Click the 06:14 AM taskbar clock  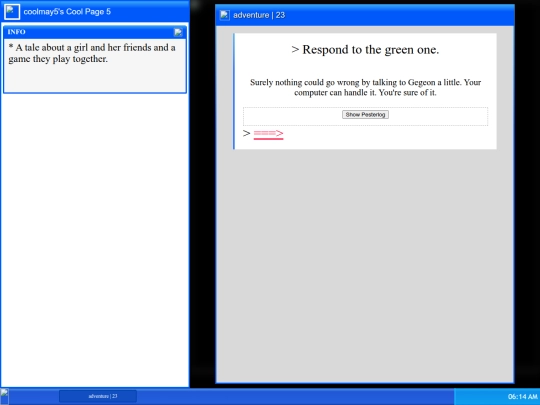522,397
